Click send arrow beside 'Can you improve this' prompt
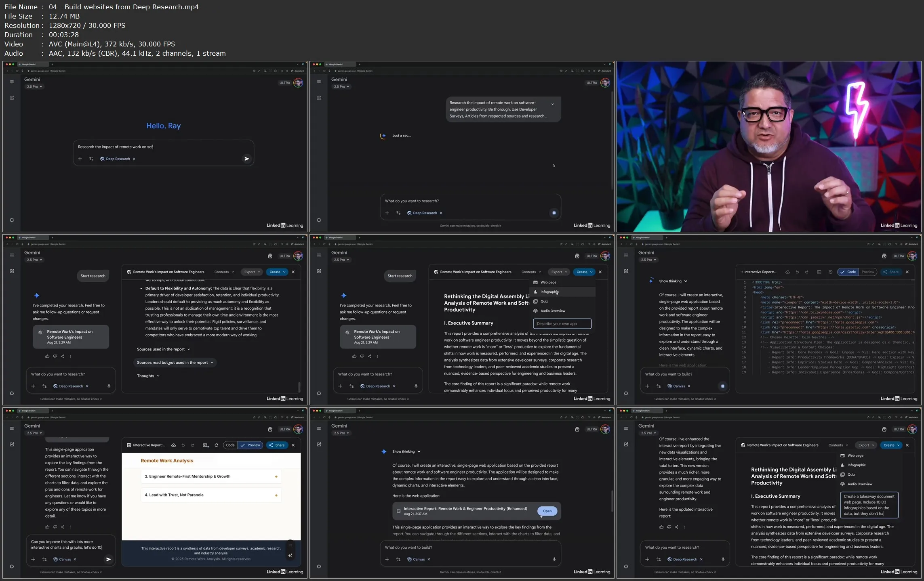Image resolution: width=924 pixels, height=581 pixels. (108, 559)
